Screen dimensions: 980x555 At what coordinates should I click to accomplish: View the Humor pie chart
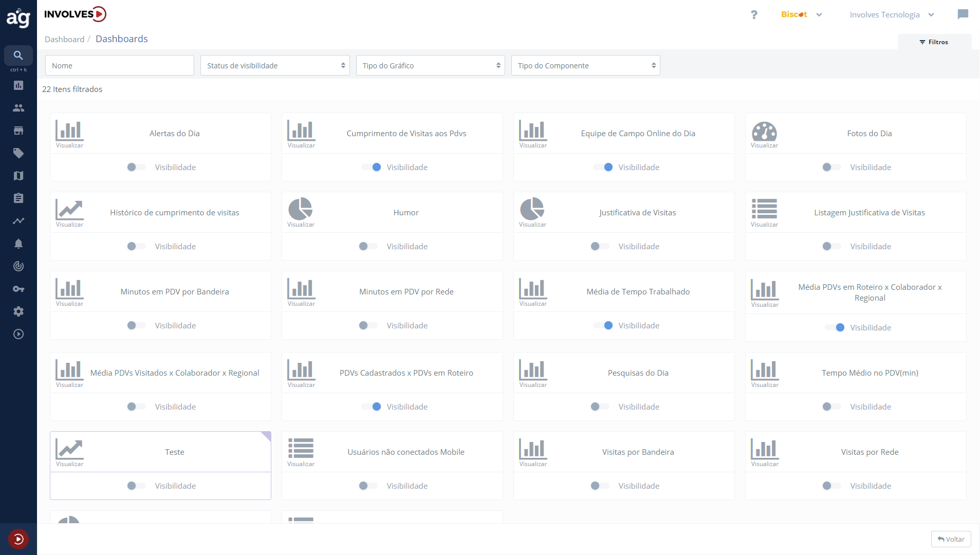click(301, 209)
